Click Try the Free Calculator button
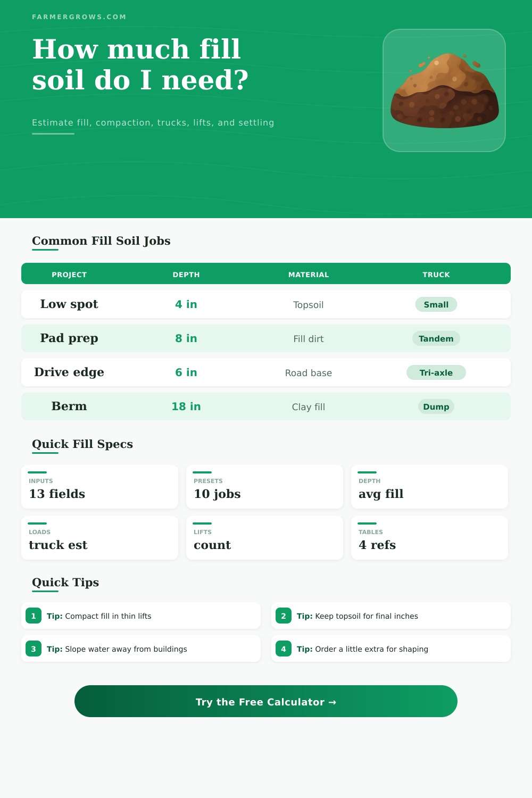 point(266,701)
